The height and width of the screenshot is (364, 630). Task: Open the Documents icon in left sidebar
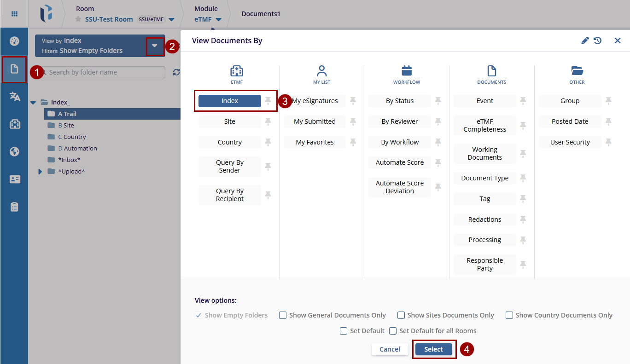(14, 69)
